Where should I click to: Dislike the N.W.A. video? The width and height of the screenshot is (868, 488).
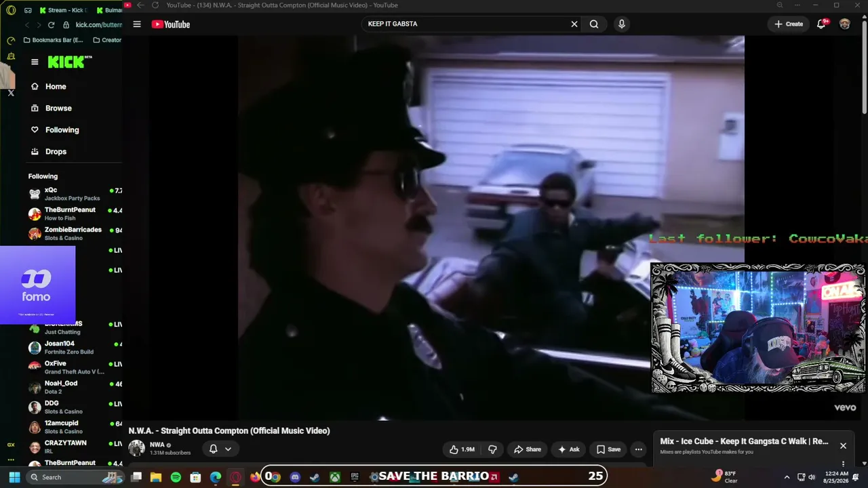(492, 449)
